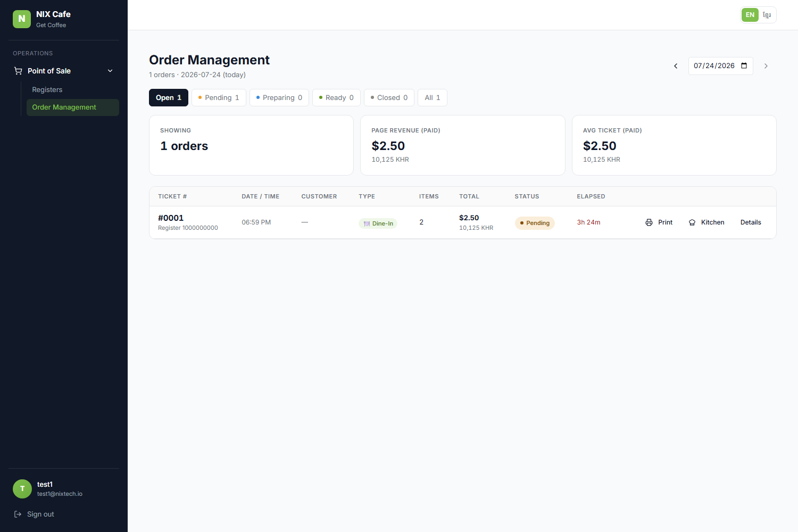Click ticket number #0001

171,218
